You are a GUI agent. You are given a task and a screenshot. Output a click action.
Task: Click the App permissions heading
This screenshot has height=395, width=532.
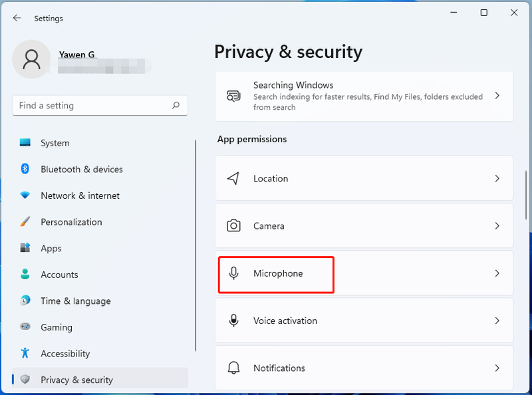[252, 139]
